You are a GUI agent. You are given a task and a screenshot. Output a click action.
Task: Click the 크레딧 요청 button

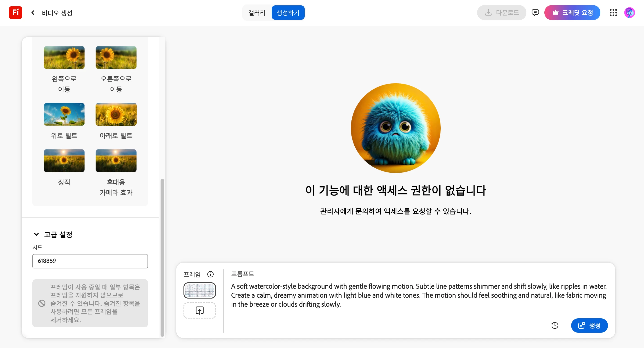(572, 13)
